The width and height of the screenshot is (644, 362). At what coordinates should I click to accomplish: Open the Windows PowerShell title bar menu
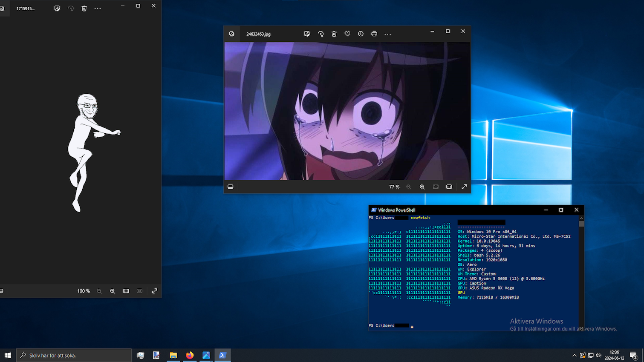point(373,210)
